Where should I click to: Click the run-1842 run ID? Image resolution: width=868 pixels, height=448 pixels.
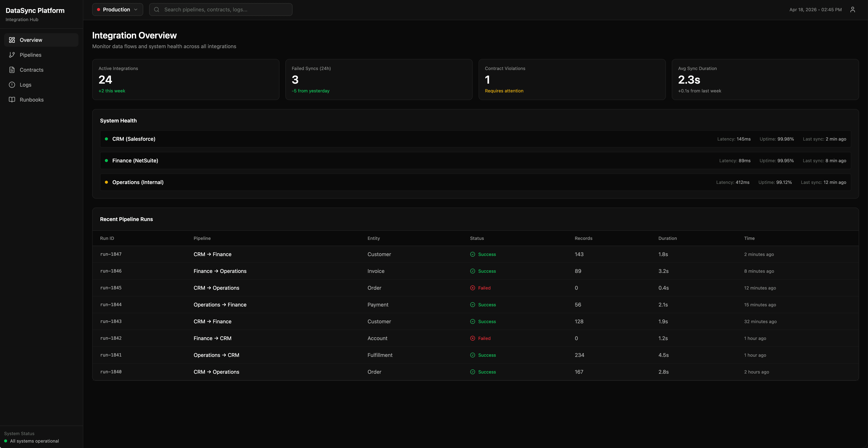(x=111, y=338)
